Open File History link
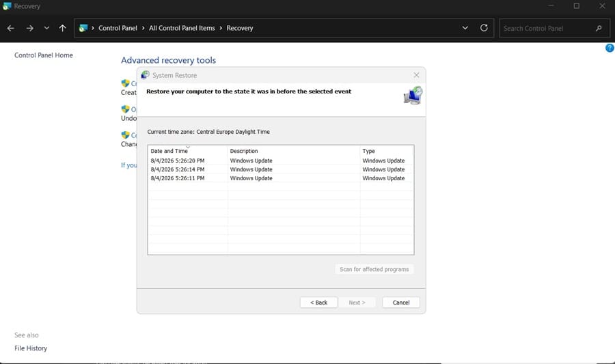The width and height of the screenshot is (615, 364). pos(31,348)
